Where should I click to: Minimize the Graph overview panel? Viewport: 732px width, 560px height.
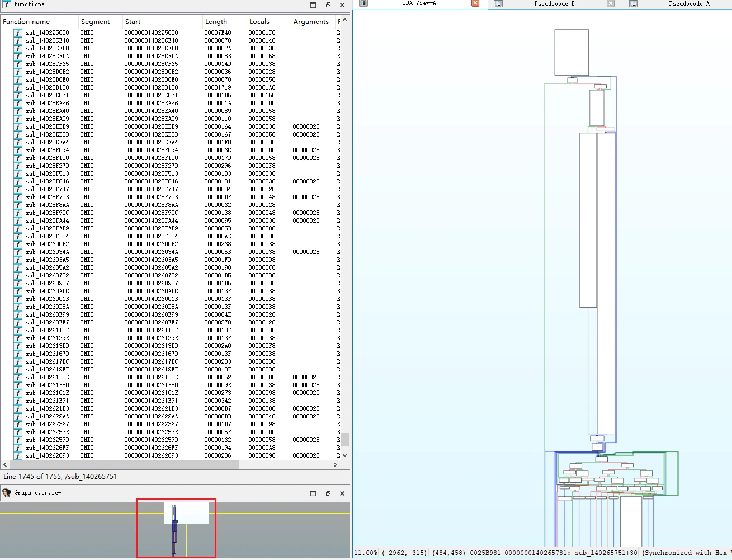tap(313, 493)
